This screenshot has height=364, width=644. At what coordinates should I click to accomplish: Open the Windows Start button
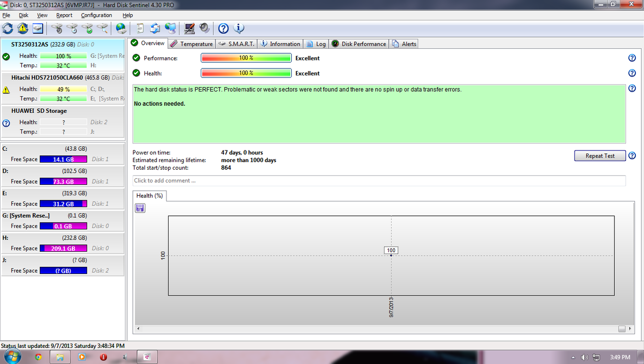pos(12,357)
